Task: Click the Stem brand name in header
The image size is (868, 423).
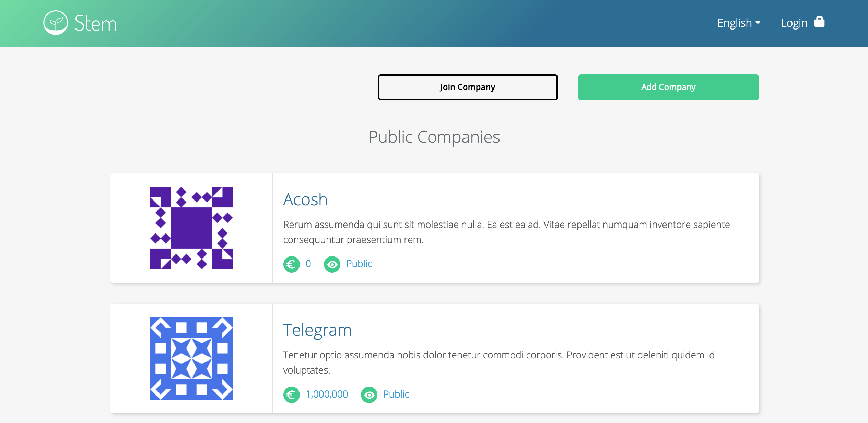Action: tap(96, 23)
